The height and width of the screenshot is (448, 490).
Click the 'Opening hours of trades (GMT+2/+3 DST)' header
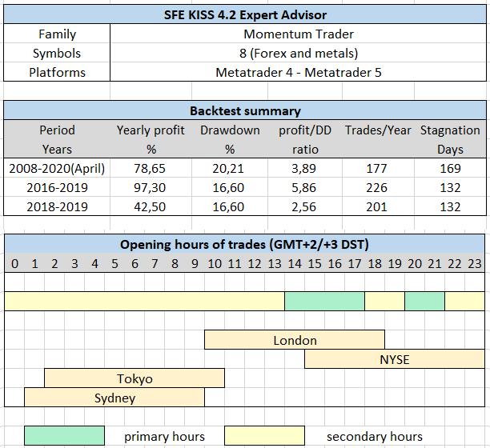point(244,244)
